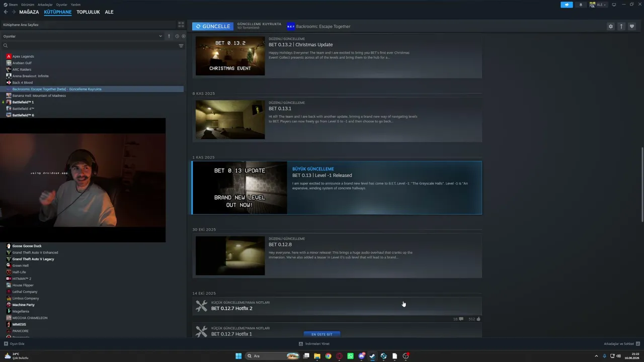Viewport: 644px width, 362px height.
Task: Open Discord from the taskbar
Action: point(361,356)
